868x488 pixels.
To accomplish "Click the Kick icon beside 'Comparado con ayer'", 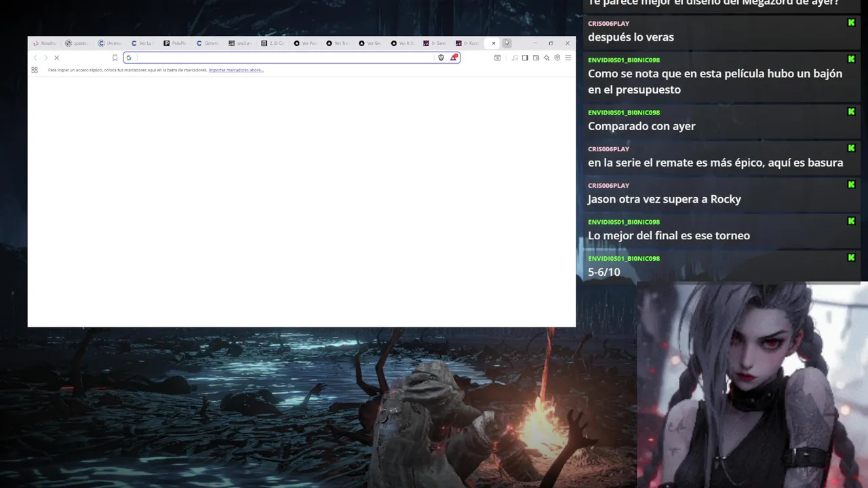I will pos(851,112).
